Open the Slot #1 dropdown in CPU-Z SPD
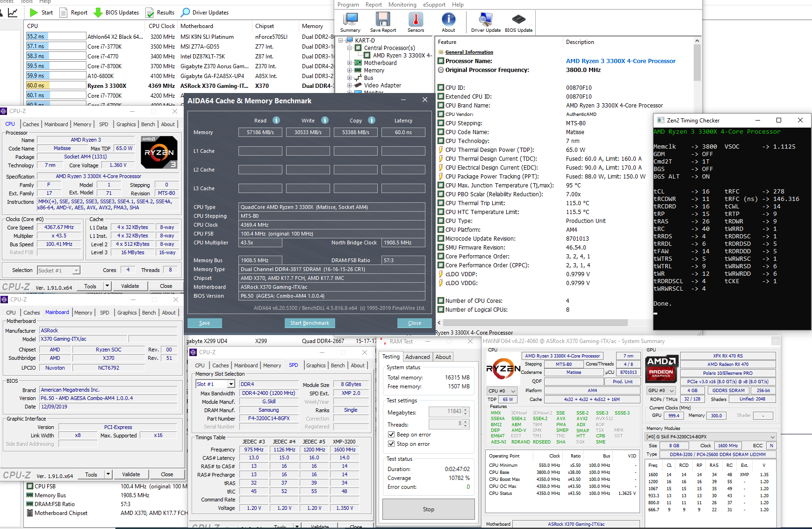 tap(230, 384)
